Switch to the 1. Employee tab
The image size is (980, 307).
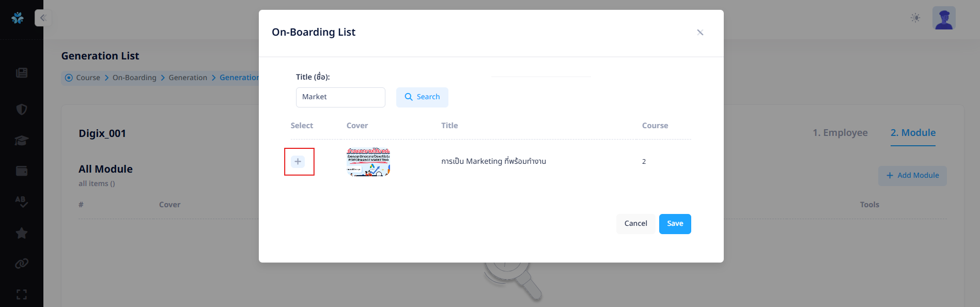840,133
